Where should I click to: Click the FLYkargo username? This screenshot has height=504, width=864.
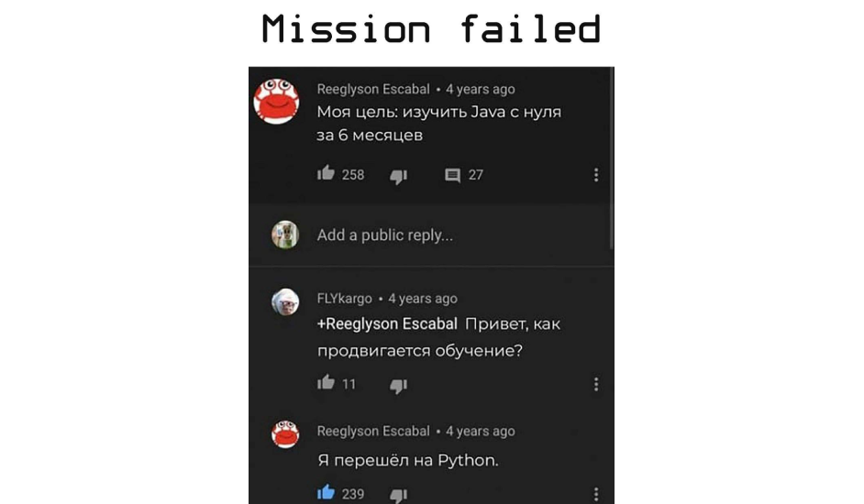(x=344, y=299)
